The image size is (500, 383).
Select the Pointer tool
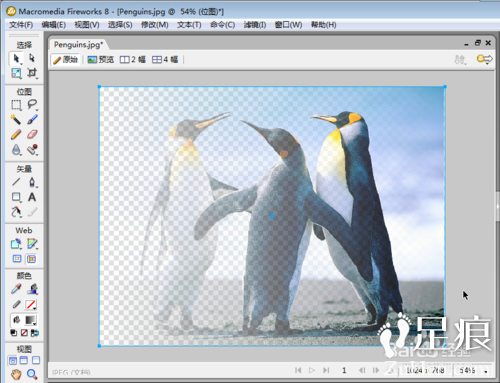coord(16,59)
